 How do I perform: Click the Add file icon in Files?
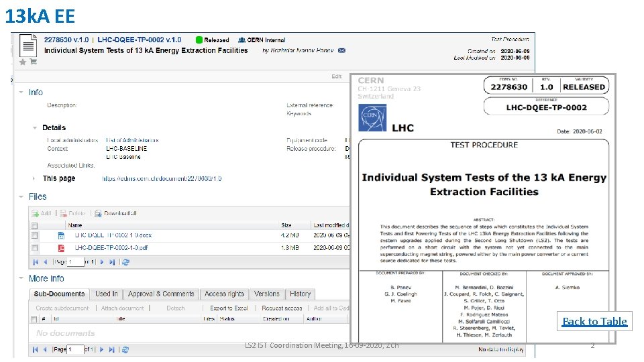pyautogui.click(x=36, y=213)
